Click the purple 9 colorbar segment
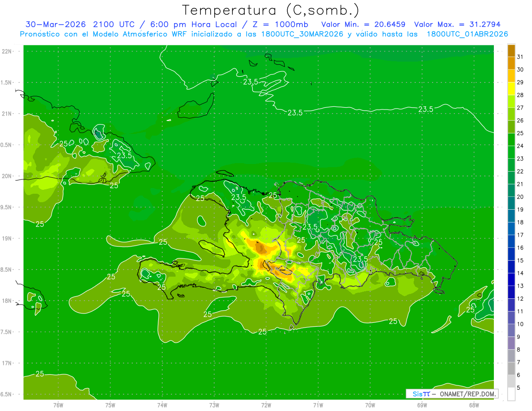 tap(511, 331)
